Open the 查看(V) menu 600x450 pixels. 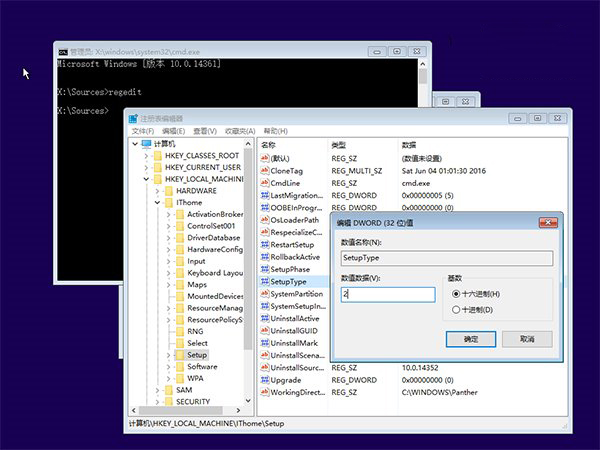pos(205,131)
